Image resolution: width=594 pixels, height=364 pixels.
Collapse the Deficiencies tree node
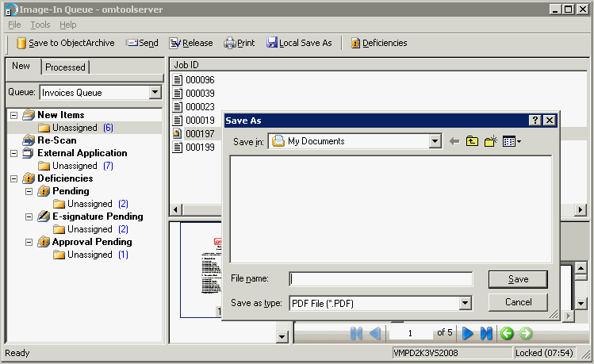tap(15, 178)
